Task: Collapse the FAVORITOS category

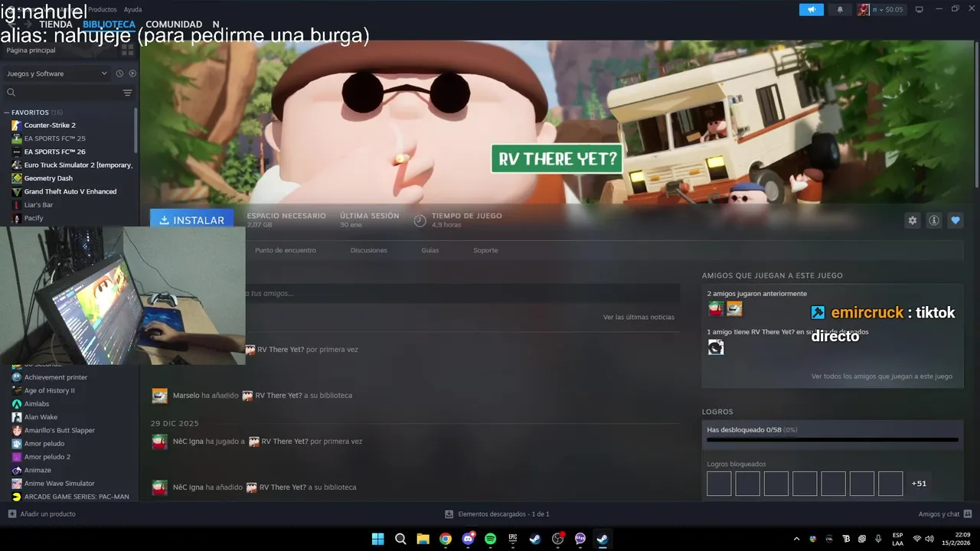Action: 31,112
